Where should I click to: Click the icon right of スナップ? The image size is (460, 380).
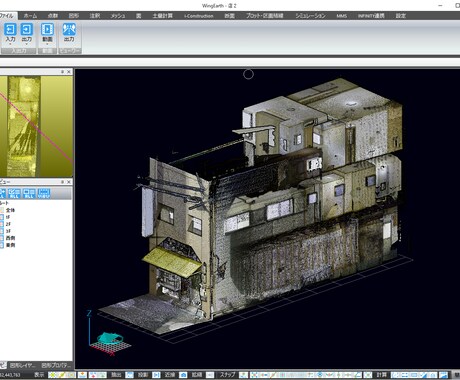coord(244,375)
